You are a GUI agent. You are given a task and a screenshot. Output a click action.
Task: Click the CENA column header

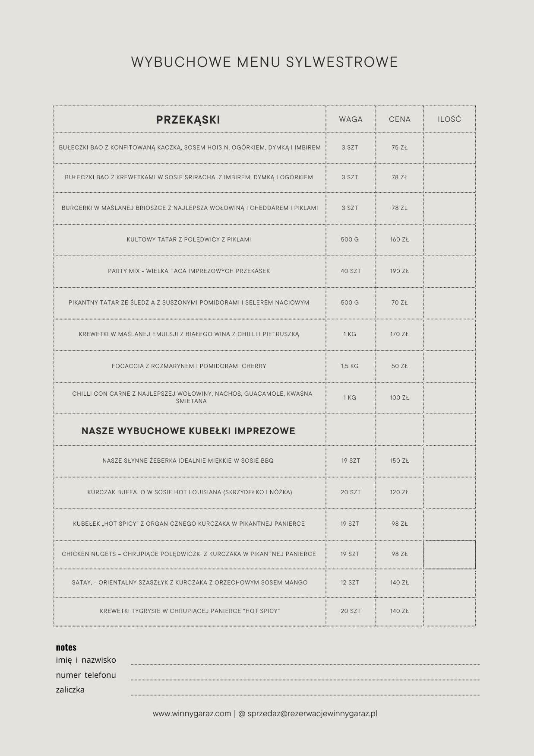(x=399, y=119)
